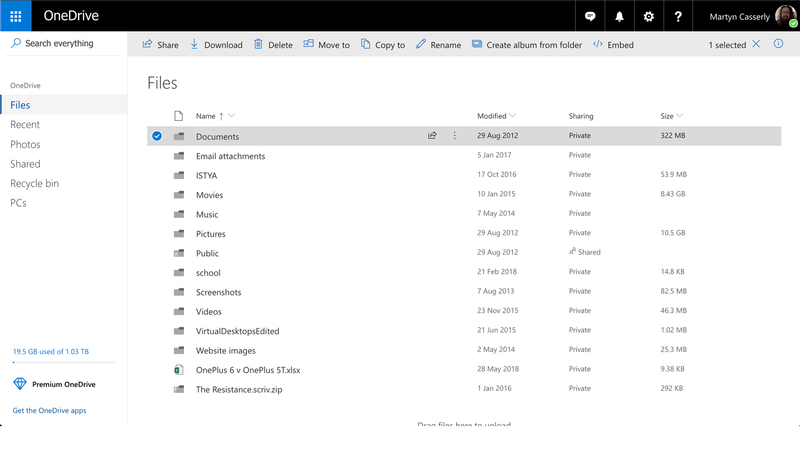This screenshot has height=450, width=800.
Task: Click the file type column header icon
Action: tap(179, 116)
